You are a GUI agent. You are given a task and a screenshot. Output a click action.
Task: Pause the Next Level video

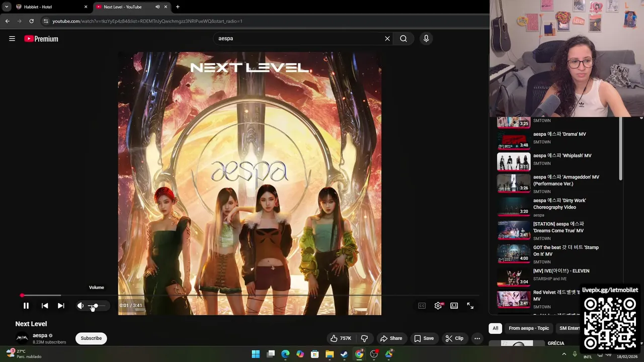(x=26, y=306)
